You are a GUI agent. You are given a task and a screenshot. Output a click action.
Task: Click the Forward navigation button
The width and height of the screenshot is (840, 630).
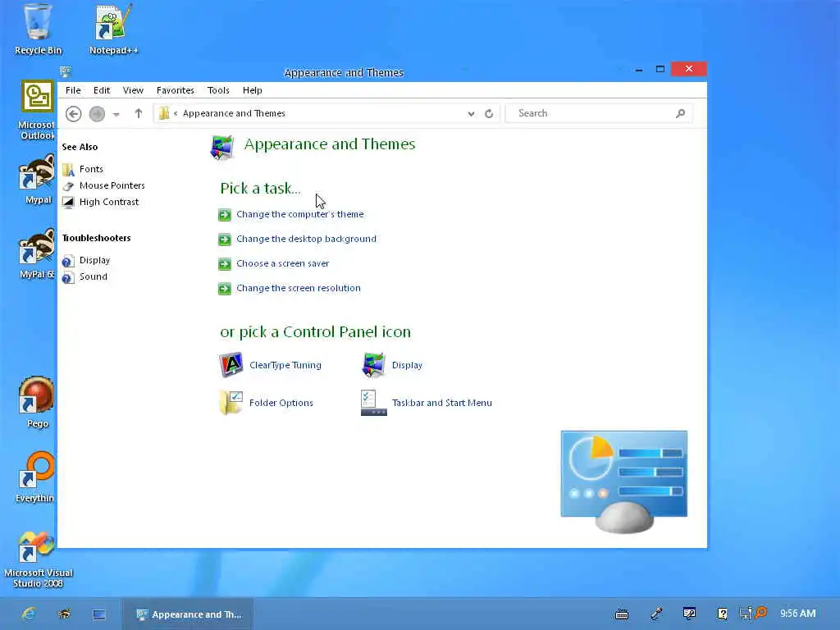(97, 113)
